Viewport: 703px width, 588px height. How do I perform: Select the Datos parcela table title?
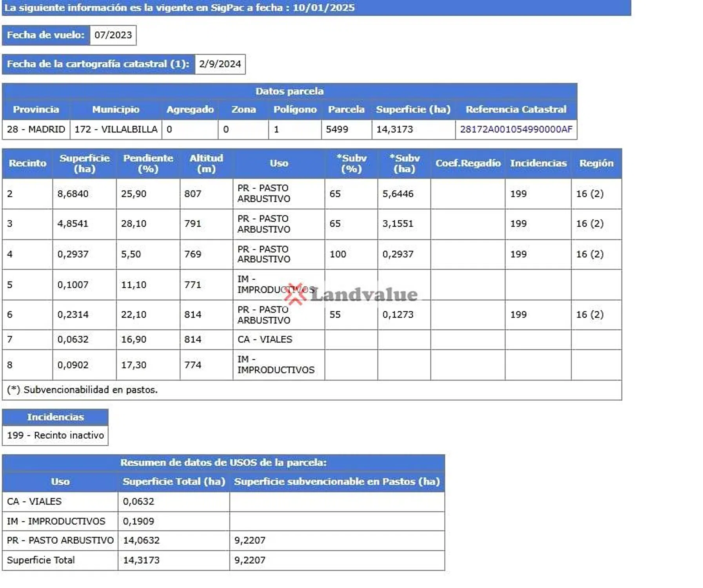(x=289, y=91)
